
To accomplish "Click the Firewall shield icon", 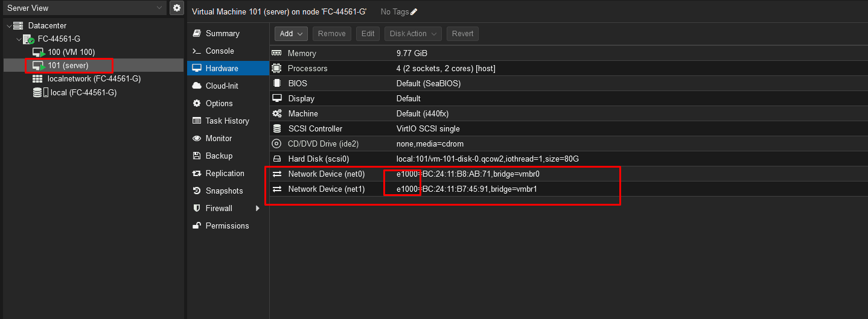I will [x=197, y=208].
